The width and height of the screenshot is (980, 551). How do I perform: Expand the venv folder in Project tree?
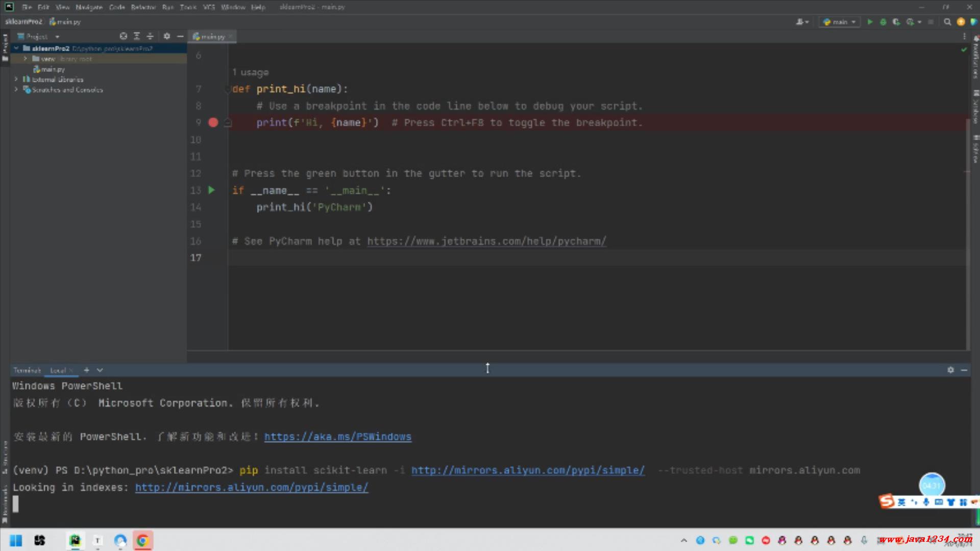coord(25,59)
